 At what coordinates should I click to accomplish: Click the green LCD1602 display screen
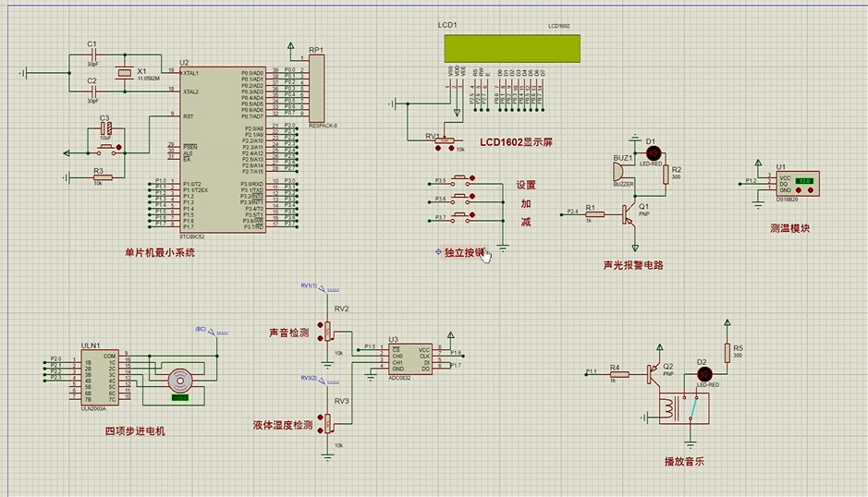(x=511, y=47)
